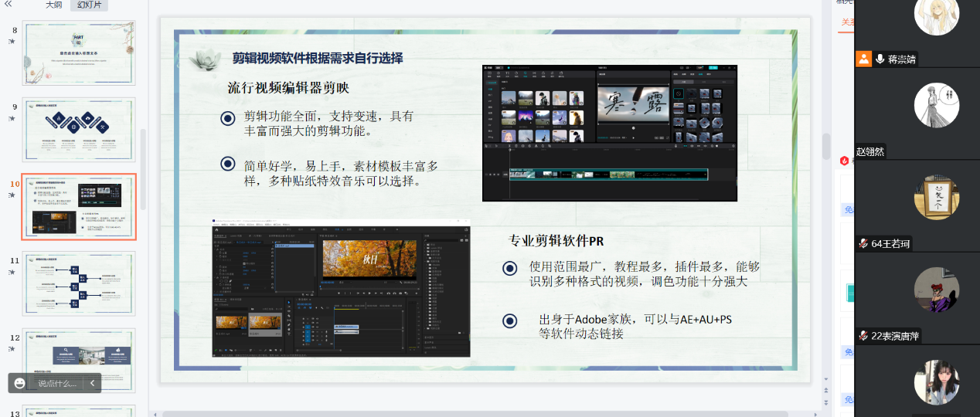This screenshot has width=980, height=417.
Task: Type in the 说点什么 chat input
Action: pos(58,383)
